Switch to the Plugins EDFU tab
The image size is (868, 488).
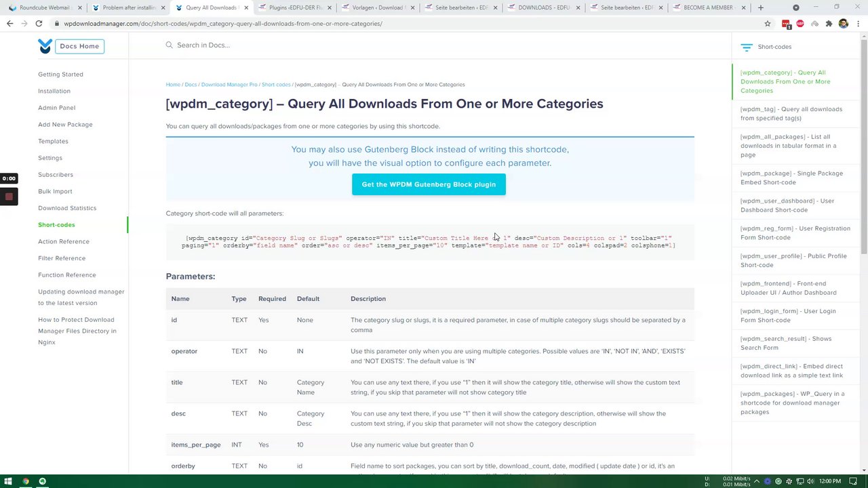295,7
